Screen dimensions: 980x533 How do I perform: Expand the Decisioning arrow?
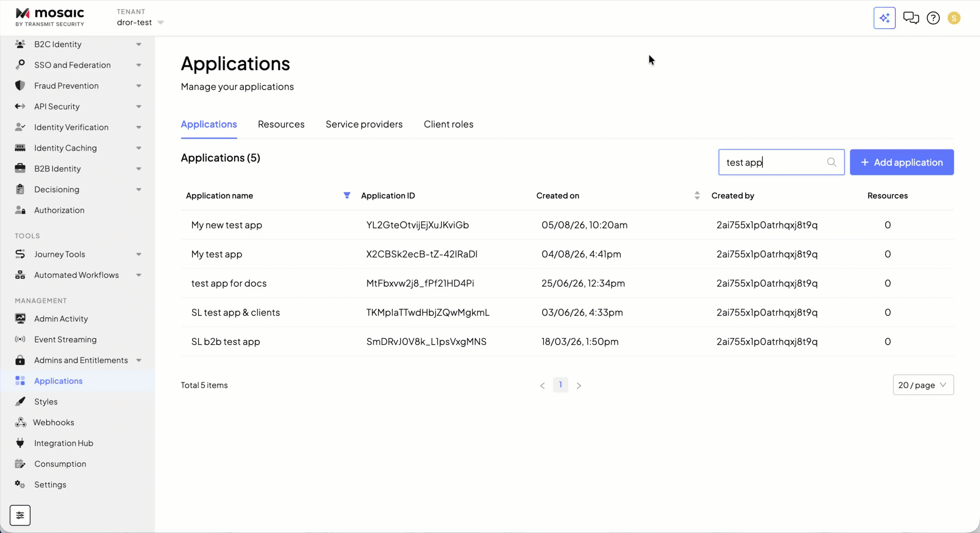tap(139, 189)
